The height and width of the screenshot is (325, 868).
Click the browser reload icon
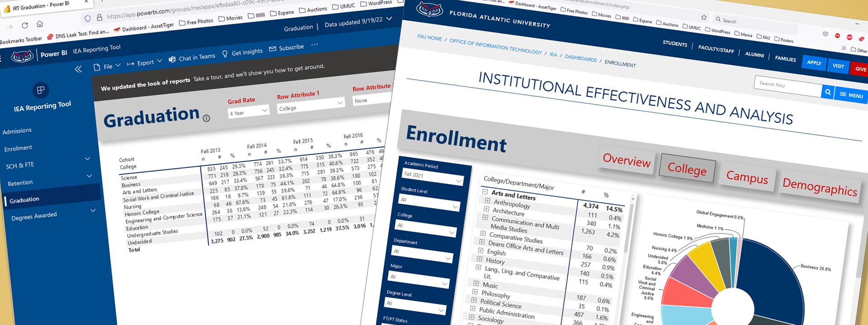point(25,25)
